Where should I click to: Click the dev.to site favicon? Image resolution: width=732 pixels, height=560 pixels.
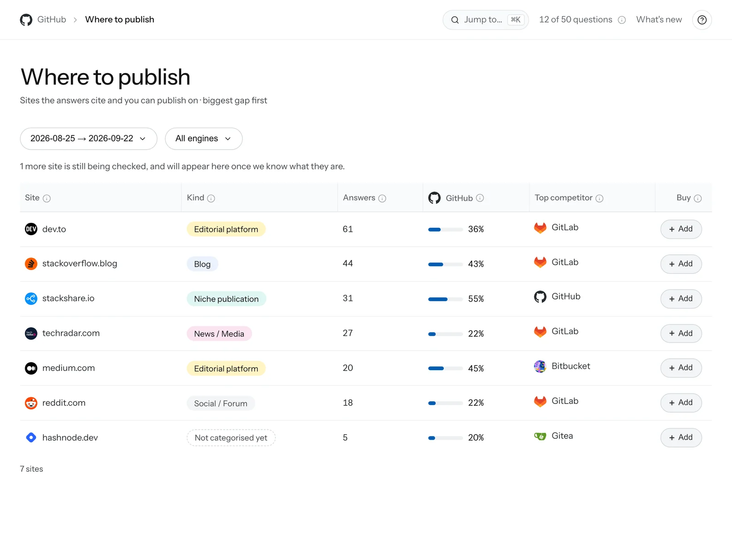(x=31, y=229)
